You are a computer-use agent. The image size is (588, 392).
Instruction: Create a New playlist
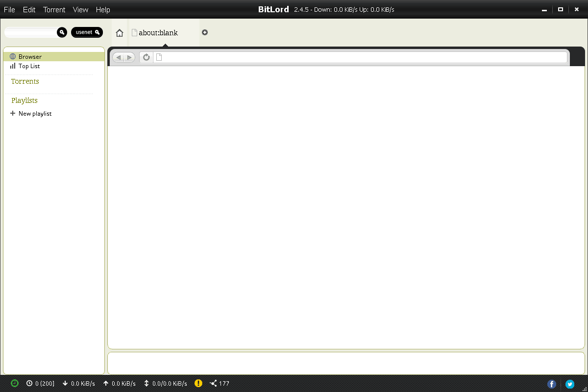[31, 114]
